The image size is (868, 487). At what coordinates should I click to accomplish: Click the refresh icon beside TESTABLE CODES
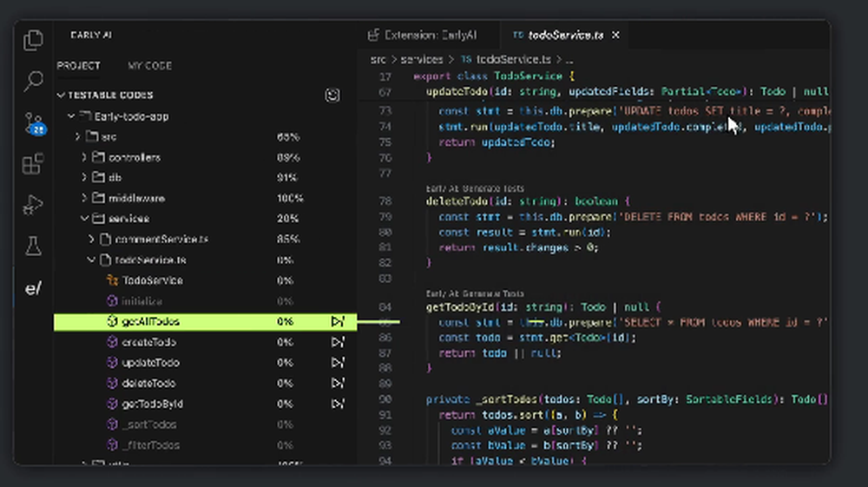click(x=332, y=95)
